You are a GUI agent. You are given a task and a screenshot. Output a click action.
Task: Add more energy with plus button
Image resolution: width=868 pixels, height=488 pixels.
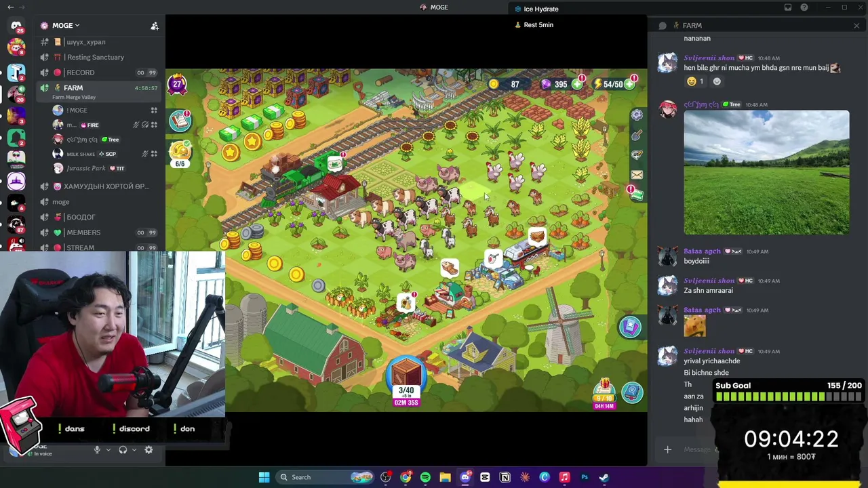(629, 84)
